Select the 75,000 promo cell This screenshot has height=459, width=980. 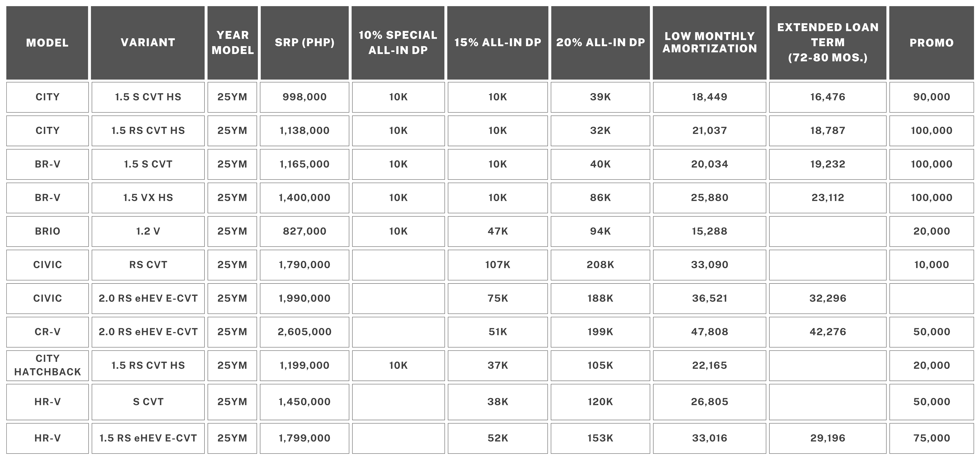tap(931, 438)
